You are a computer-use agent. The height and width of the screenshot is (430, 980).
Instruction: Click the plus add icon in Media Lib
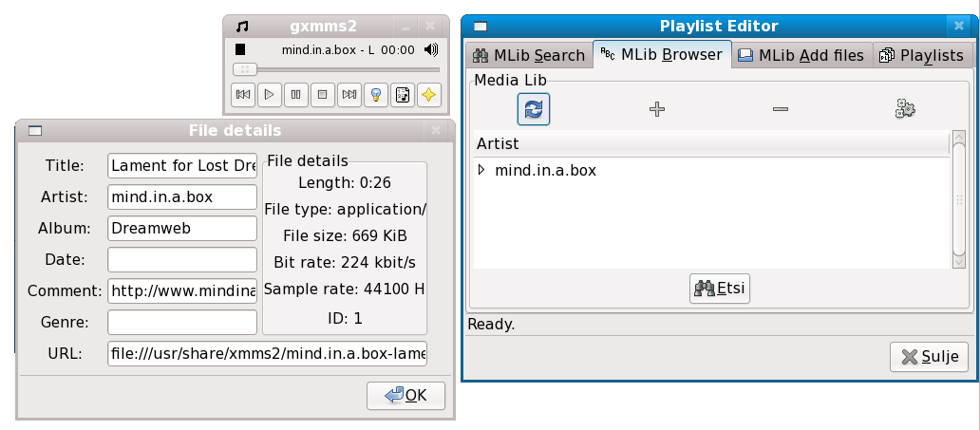(x=656, y=109)
